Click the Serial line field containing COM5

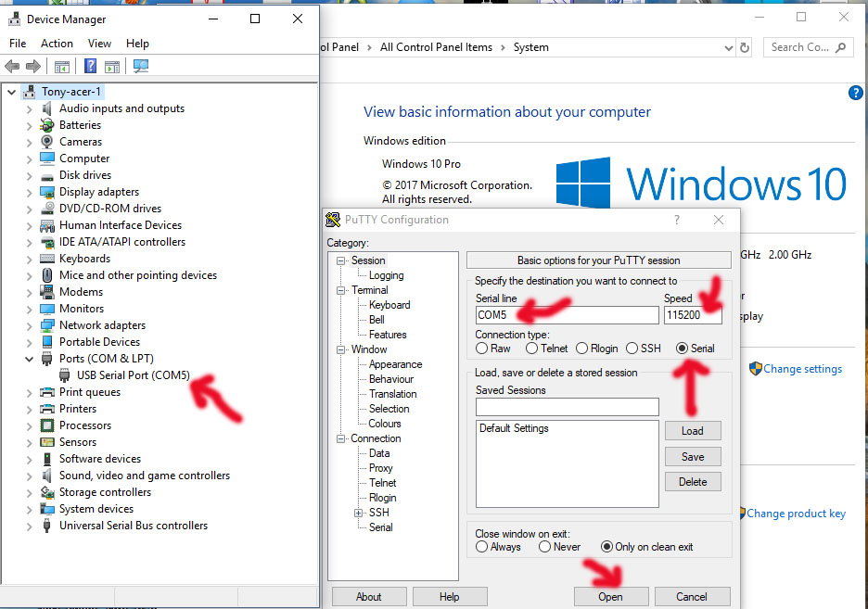(x=567, y=315)
